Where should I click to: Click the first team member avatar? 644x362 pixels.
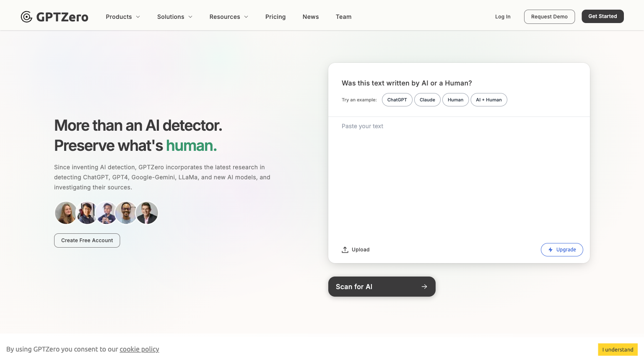[x=66, y=213]
